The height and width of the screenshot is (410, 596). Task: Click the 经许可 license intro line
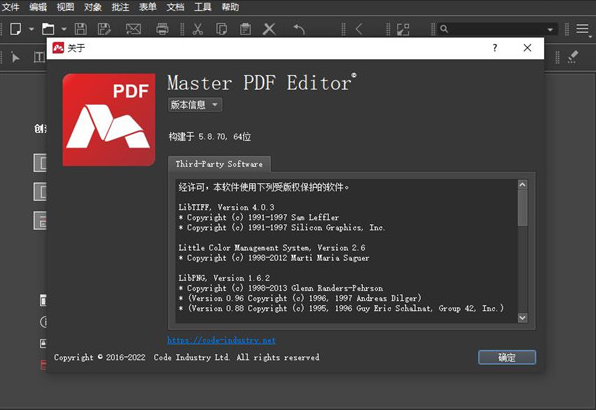click(264, 187)
